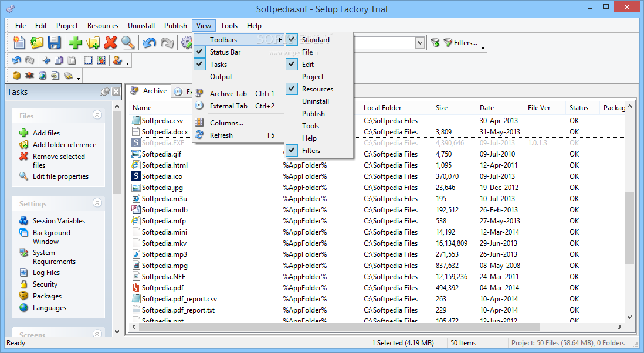Click the magnifying glass File properties icon

tap(128, 42)
